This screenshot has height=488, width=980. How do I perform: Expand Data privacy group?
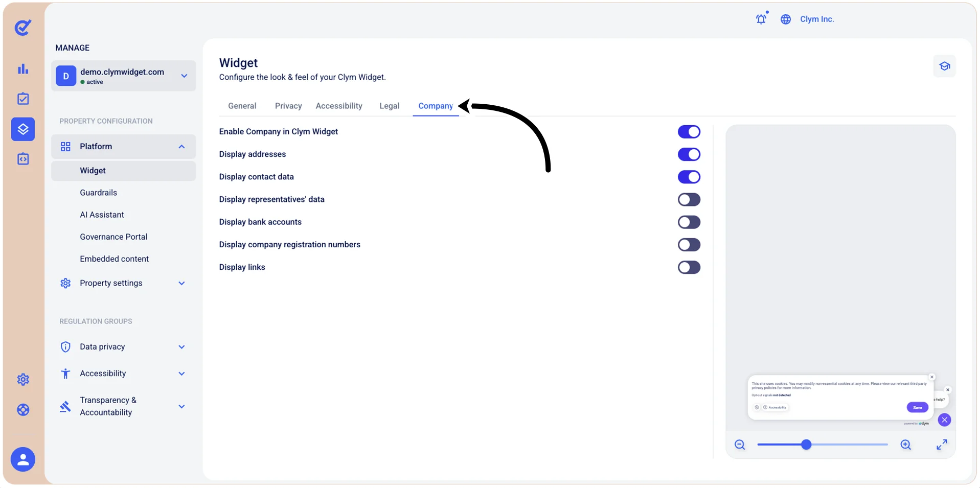point(123,347)
